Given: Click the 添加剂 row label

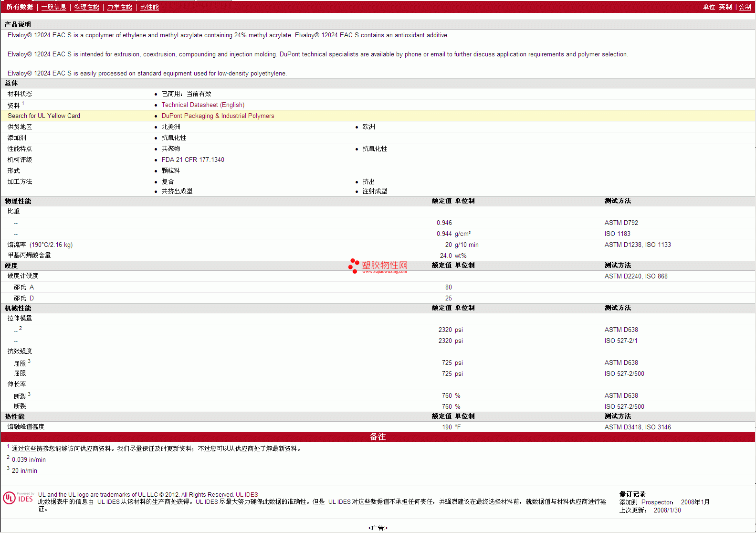Looking at the screenshot, I should 17,138.
